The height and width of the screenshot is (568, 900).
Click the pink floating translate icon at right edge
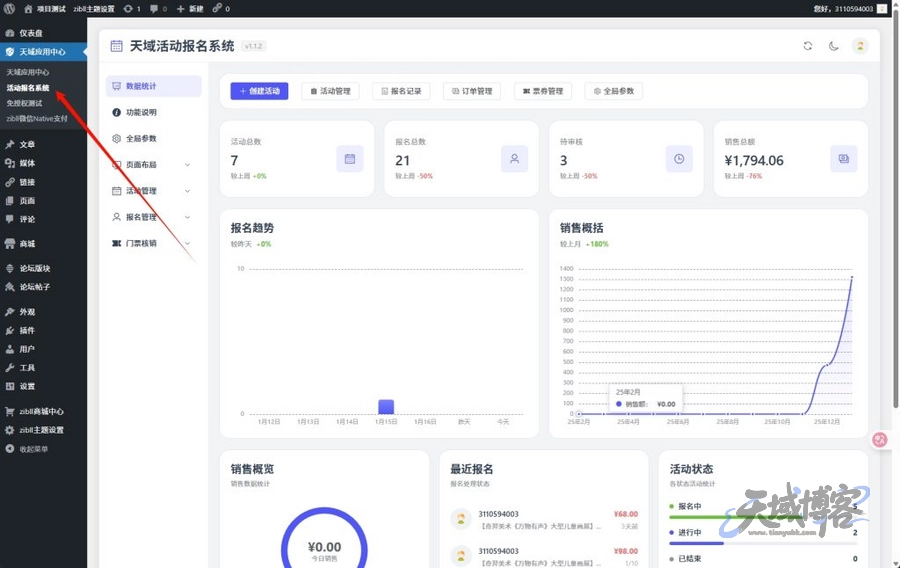pos(880,440)
